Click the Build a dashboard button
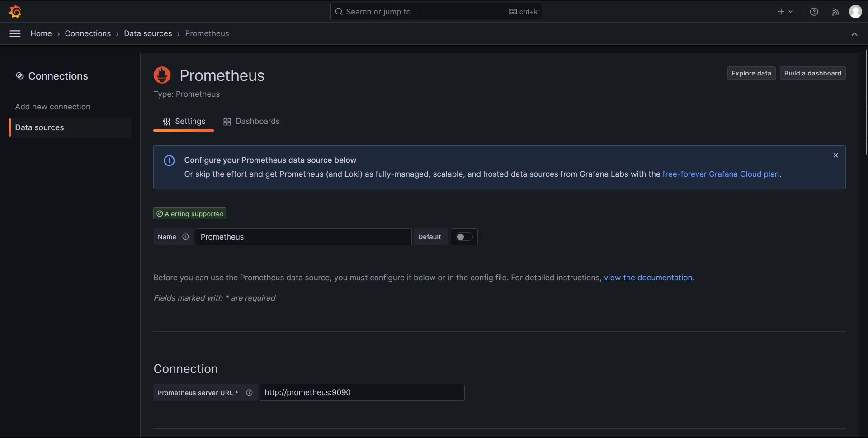 (812, 73)
